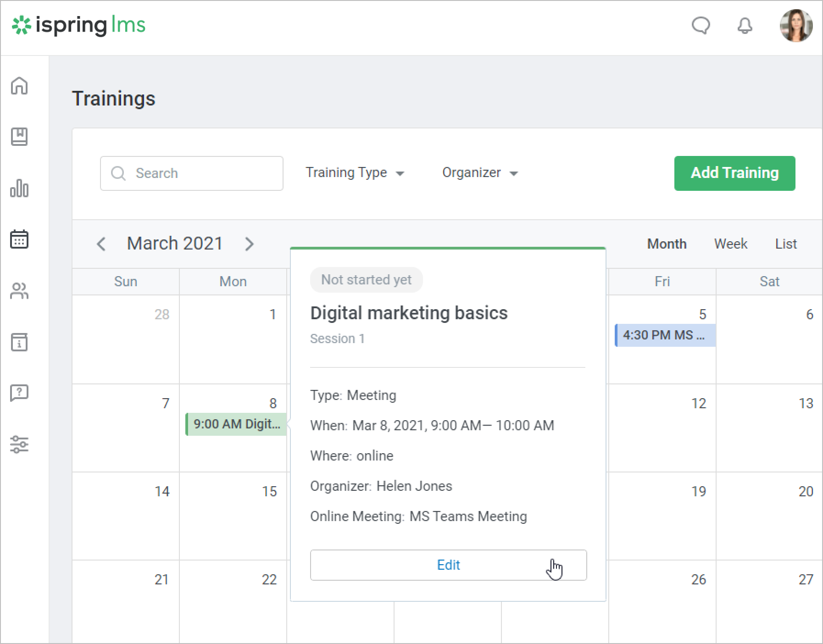Click the trainings Search field

(192, 173)
